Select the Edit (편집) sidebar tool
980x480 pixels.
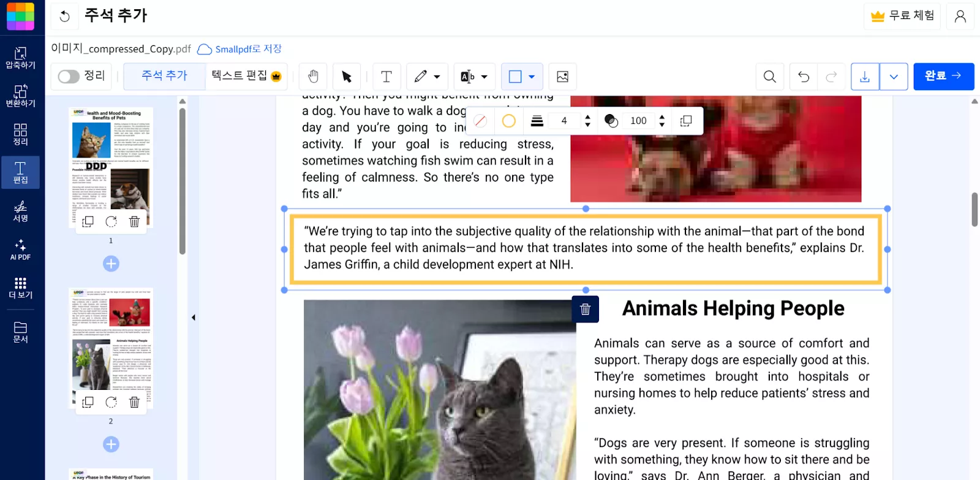20,172
